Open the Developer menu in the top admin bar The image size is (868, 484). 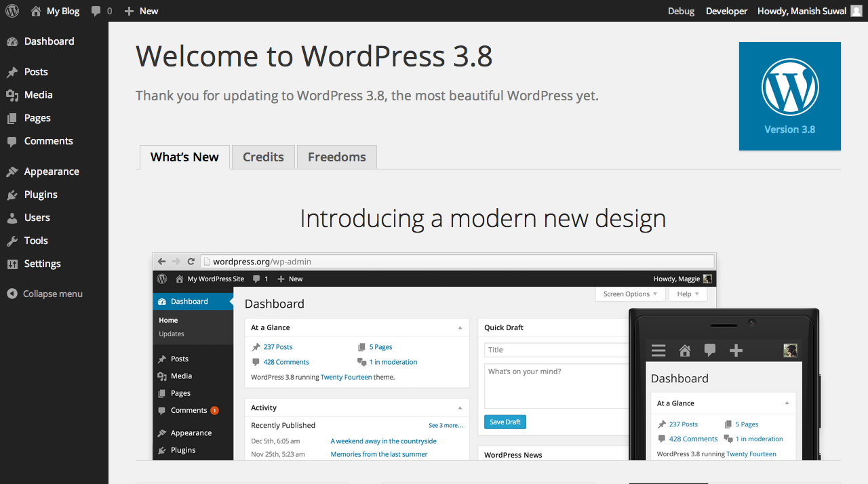(726, 11)
